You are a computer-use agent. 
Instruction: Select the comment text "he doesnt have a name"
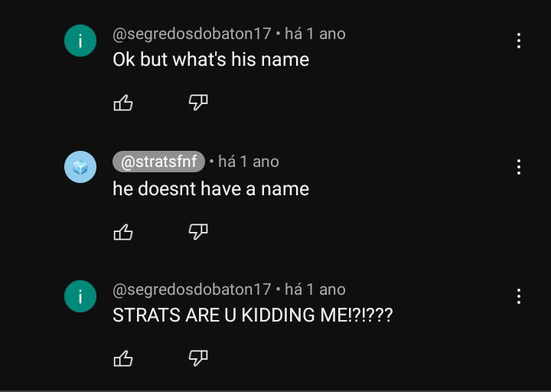pyautogui.click(x=210, y=189)
